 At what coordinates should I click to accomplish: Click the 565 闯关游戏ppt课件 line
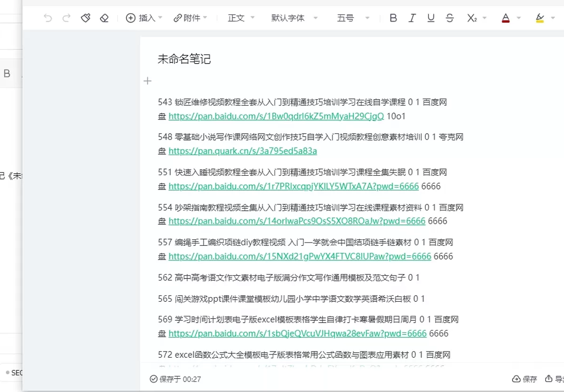pos(291,298)
